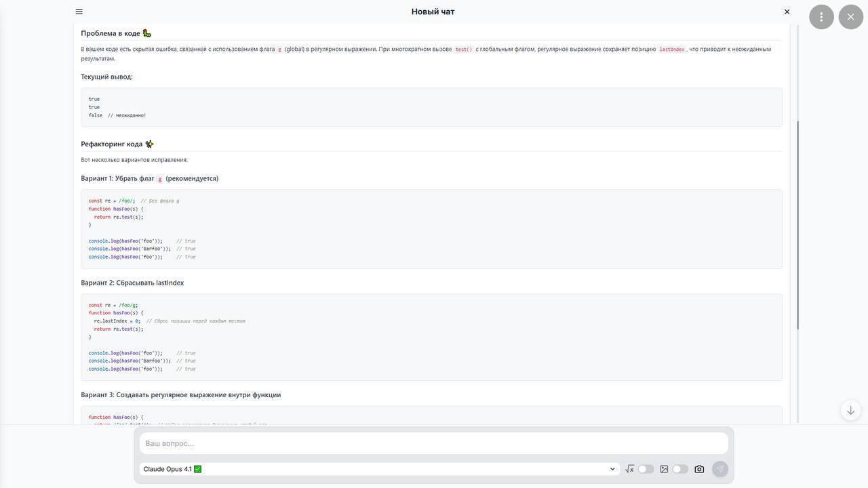
Task: Enable the math formula toggle switch
Action: click(646, 469)
